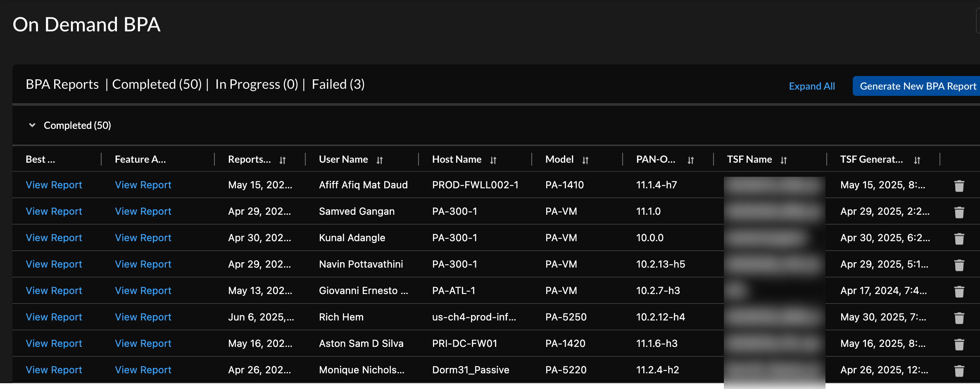Image resolution: width=980 pixels, height=389 pixels.
Task: Delete the Rich Hem report row
Action: [959, 318]
